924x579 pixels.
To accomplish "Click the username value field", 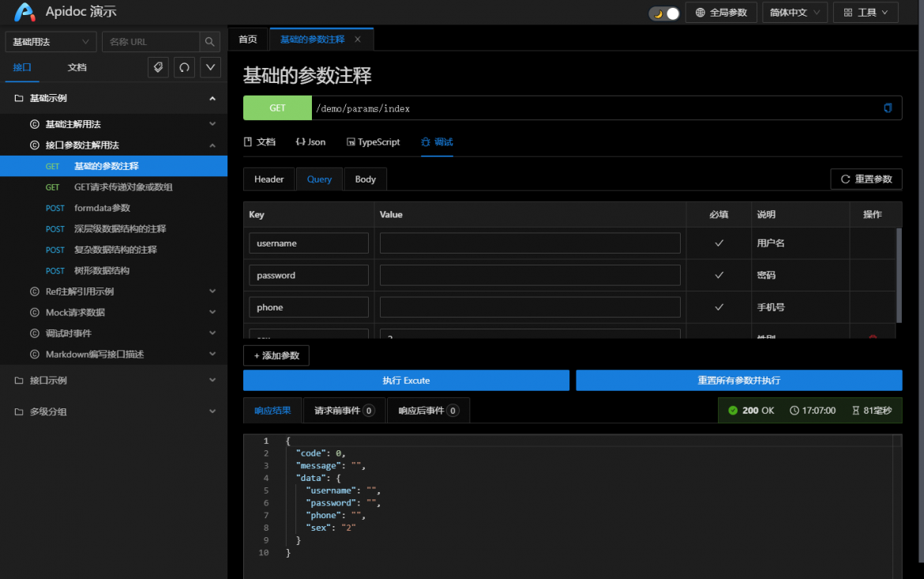I will [530, 243].
